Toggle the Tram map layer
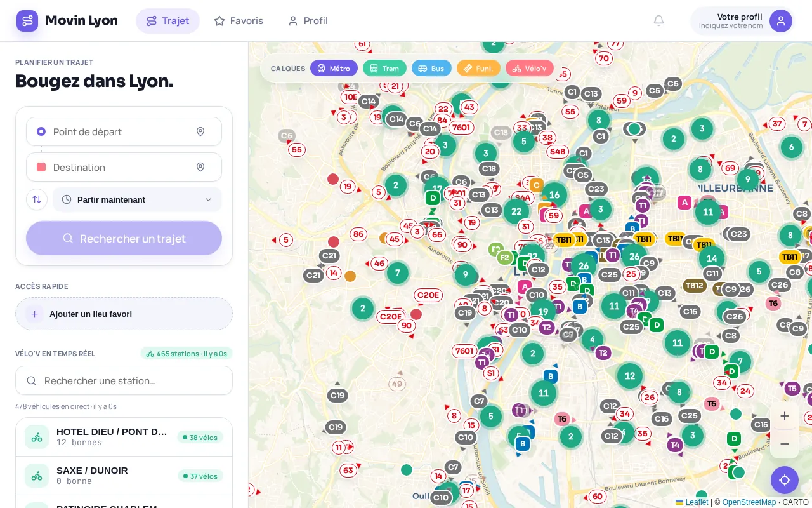Viewport: 812px width, 508px height. pos(384,68)
